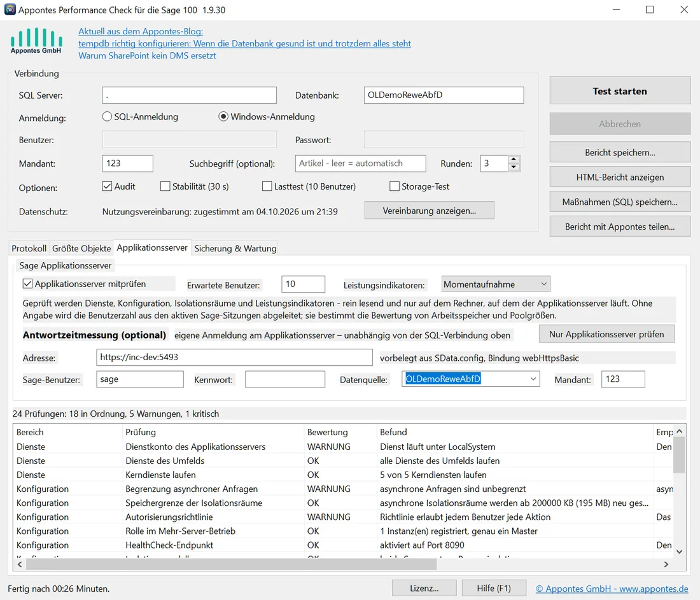Click the Mandant field beside Datenquelle

pos(623,379)
